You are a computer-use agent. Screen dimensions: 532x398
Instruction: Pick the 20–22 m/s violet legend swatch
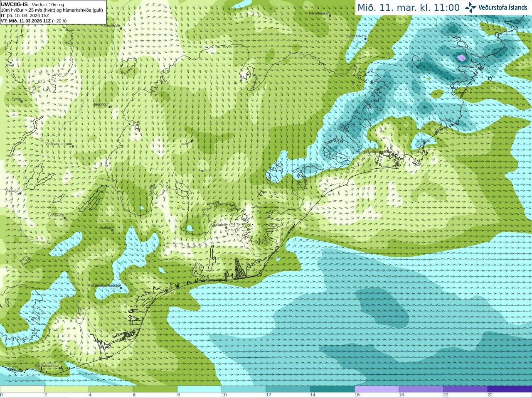[x=465, y=389]
